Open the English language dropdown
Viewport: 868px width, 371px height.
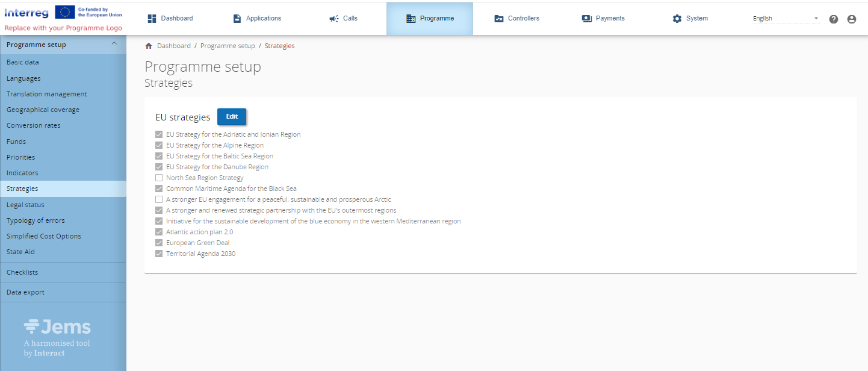point(786,19)
